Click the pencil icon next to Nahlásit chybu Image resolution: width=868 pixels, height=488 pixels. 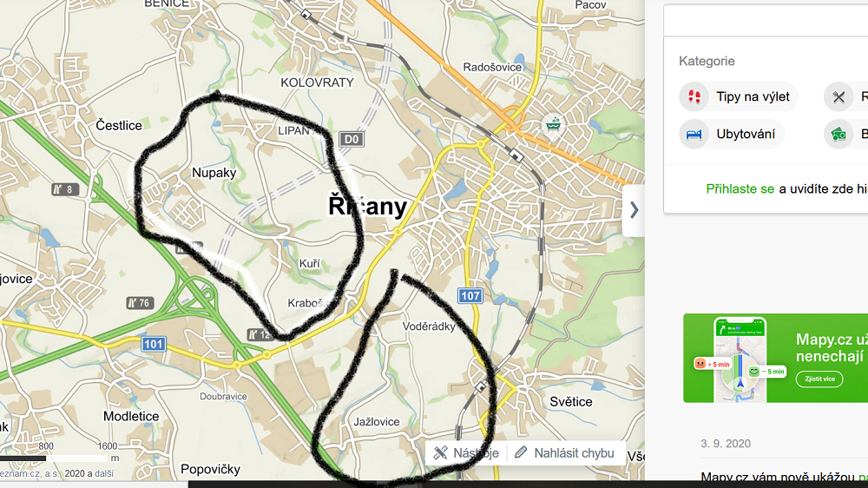point(520,452)
